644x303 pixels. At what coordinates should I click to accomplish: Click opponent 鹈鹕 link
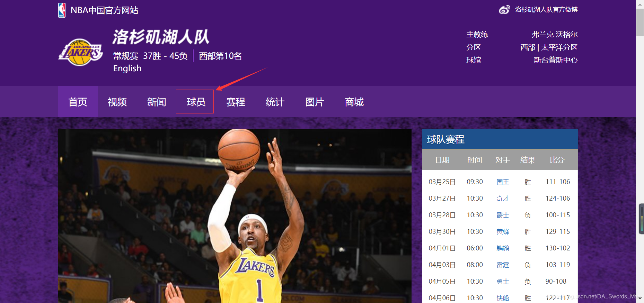pos(503,248)
